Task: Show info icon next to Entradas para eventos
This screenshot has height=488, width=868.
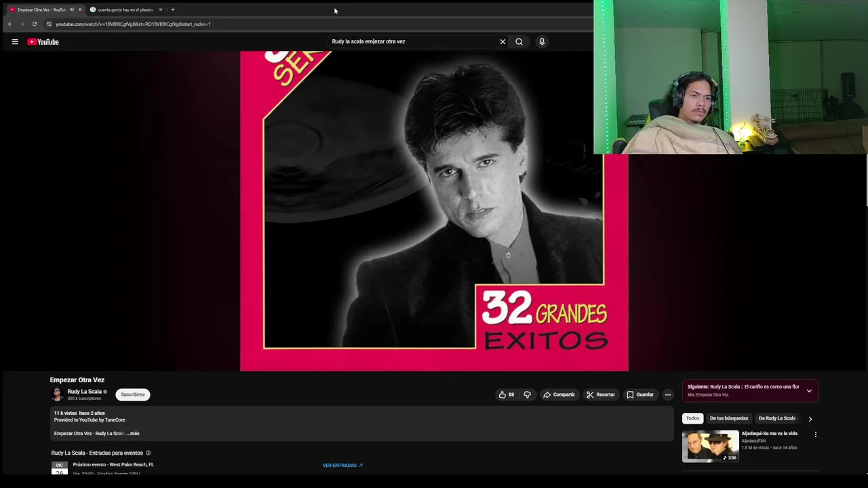Action: [148, 453]
